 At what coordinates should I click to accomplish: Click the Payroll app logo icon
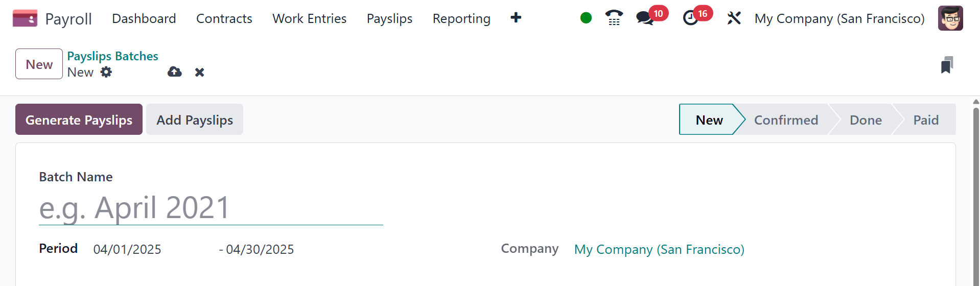point(25,19)
